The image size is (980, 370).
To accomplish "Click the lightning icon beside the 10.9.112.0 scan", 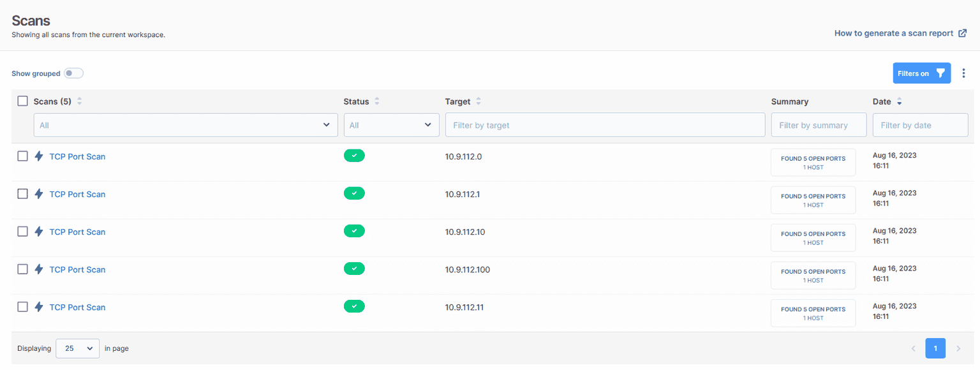I will point(39,156).
